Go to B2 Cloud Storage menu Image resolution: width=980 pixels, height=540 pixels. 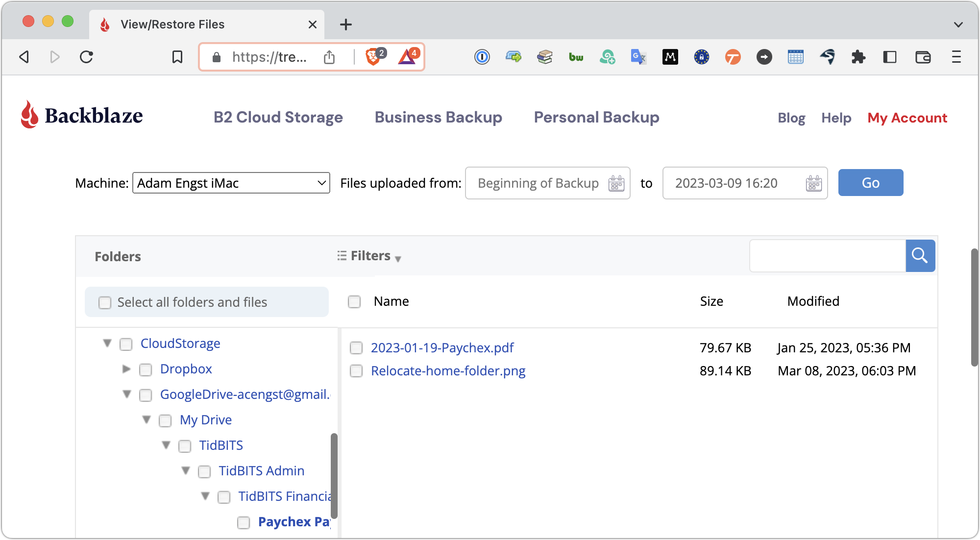click(x=278, y=117)
